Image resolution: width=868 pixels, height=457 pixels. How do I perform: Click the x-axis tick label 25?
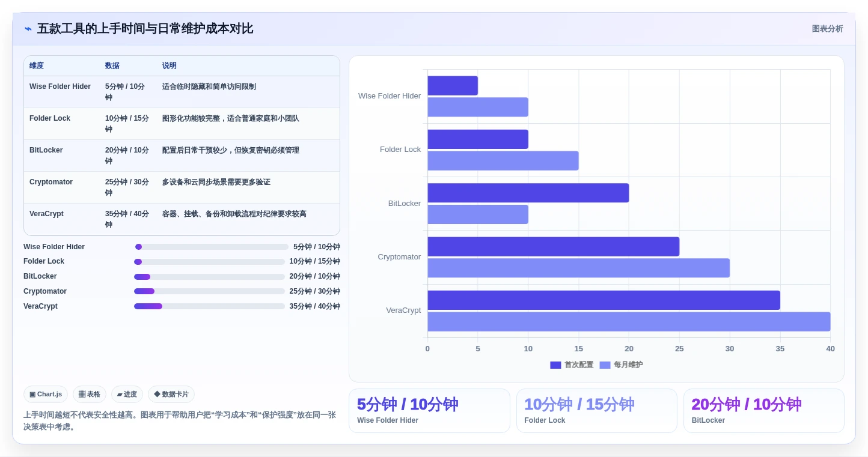click(x=679, y=349)
